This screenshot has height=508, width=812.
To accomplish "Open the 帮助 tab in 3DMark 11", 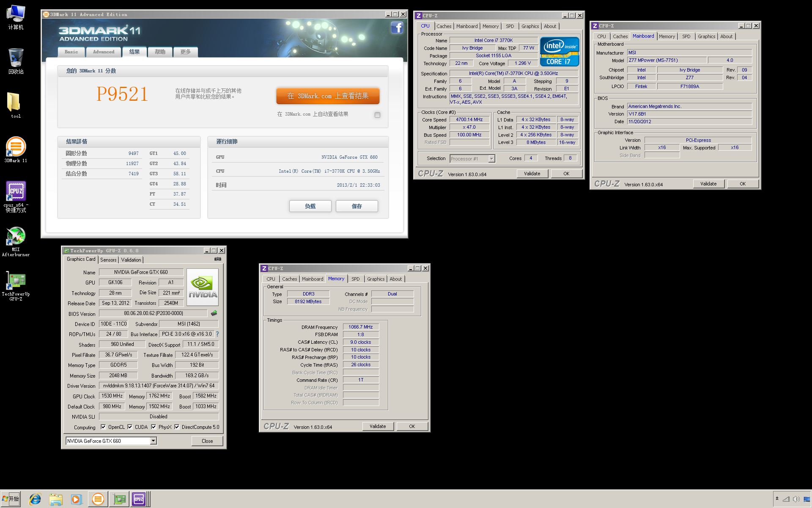I will (x=160, y=52).
